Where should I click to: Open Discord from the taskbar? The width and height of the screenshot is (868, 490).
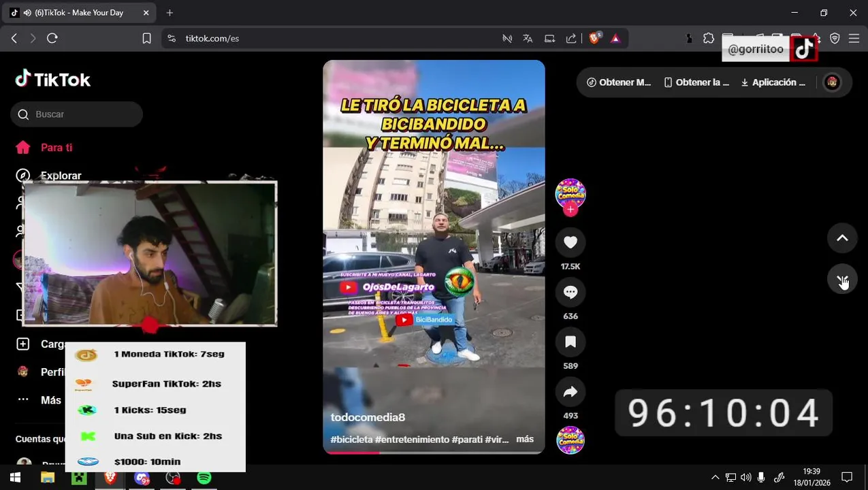[142, 478]
